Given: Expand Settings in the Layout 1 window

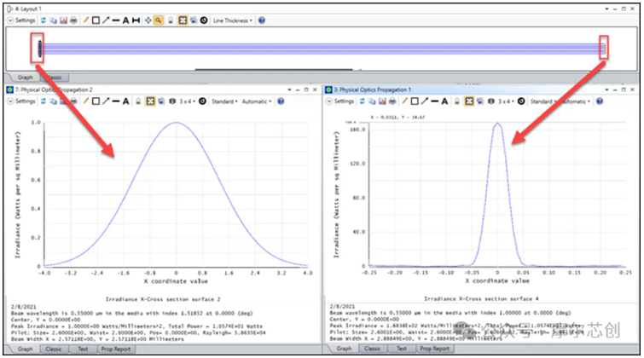Looking at the screenshot, I should point(21,20).
